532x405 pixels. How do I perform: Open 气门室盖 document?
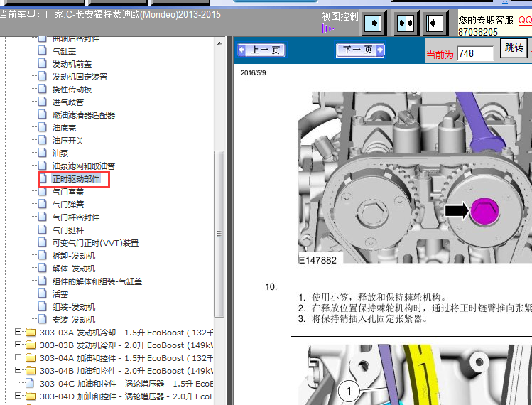68,192
